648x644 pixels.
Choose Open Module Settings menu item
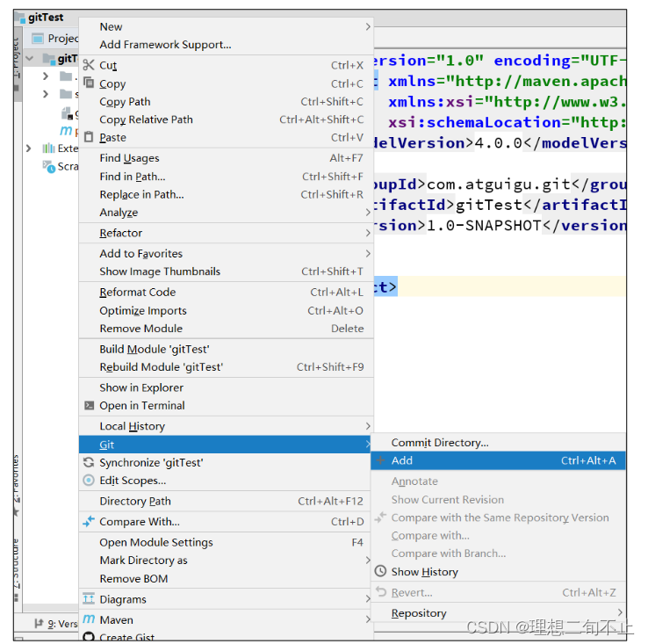pos(226,542)
